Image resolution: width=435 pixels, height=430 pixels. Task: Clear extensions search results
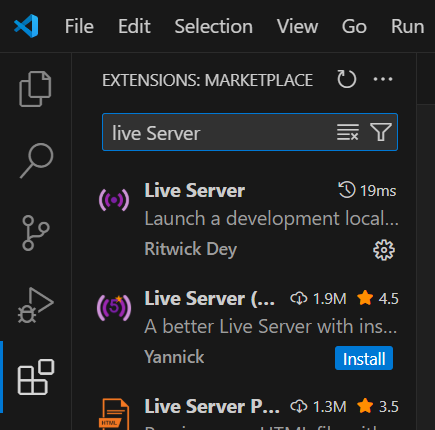347,132
